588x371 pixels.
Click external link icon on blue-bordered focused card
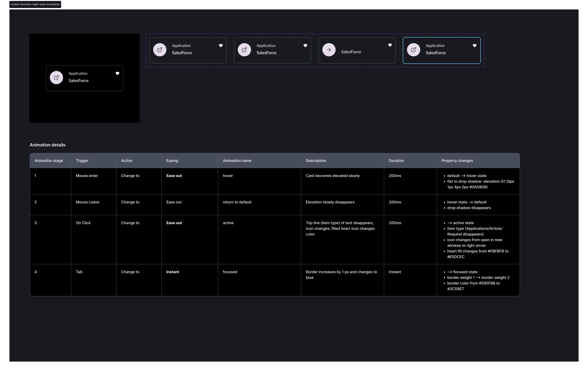(413, 50)
